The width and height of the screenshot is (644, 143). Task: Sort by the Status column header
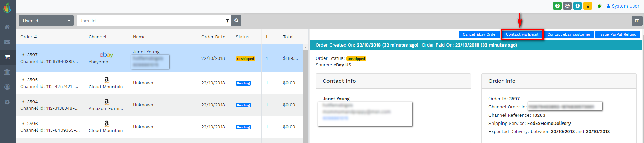[x=242, y=37]
